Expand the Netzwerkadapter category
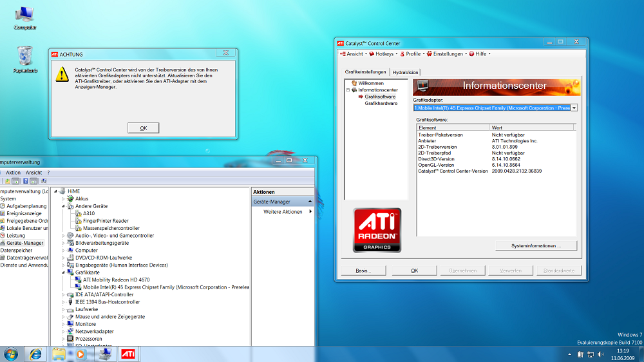Image resolution: width=644 pixels, height=362 pixels. (63, 332)
